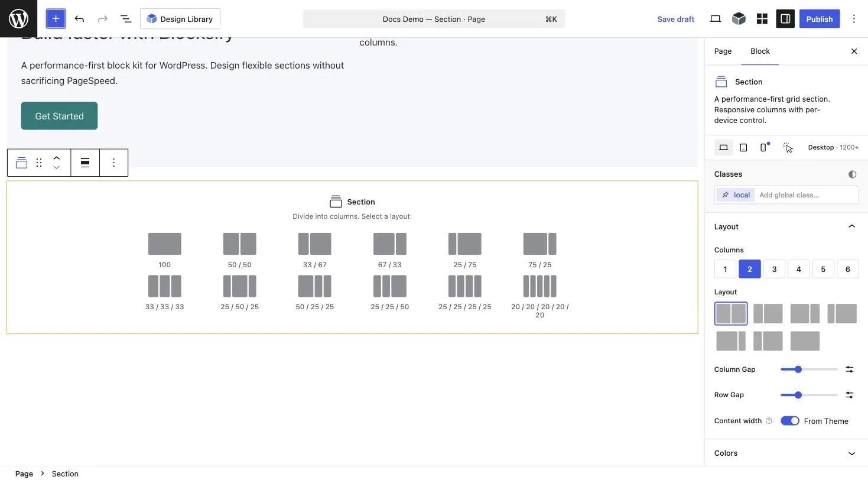868x480 pixels.
Task: Pick the 33 / 33 / 33 layout
Action: coord(164,293)
